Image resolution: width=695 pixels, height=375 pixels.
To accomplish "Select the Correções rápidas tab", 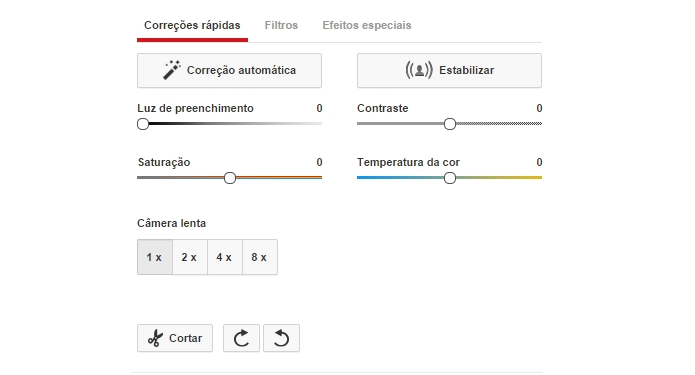I will point(192,25).
